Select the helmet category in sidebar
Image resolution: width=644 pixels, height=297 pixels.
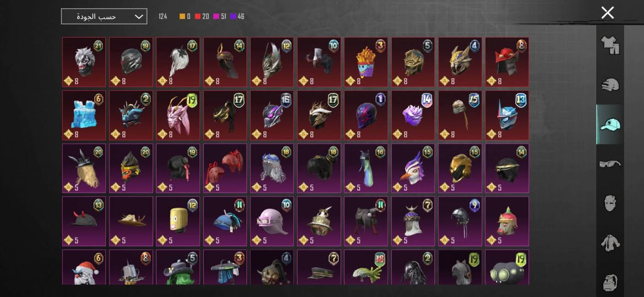pyautogui.click(x=610, y=85)
